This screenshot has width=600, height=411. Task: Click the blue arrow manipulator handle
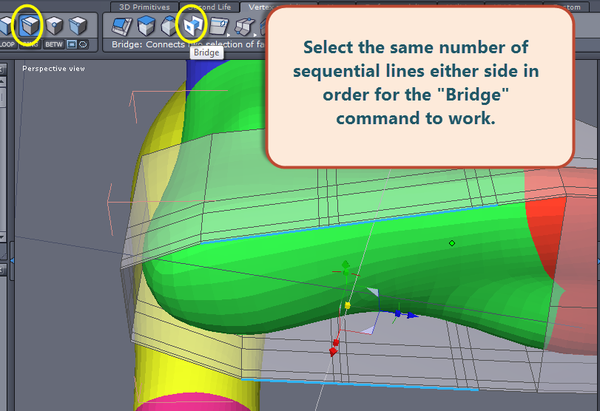[412, 315]
